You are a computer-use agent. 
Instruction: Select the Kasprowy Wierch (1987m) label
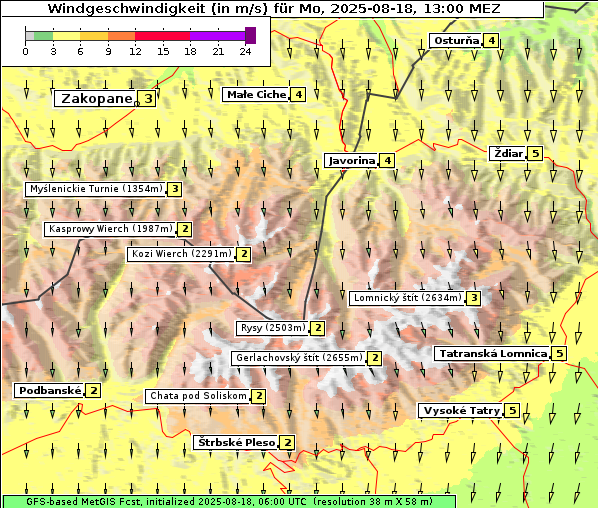point(110,229)
